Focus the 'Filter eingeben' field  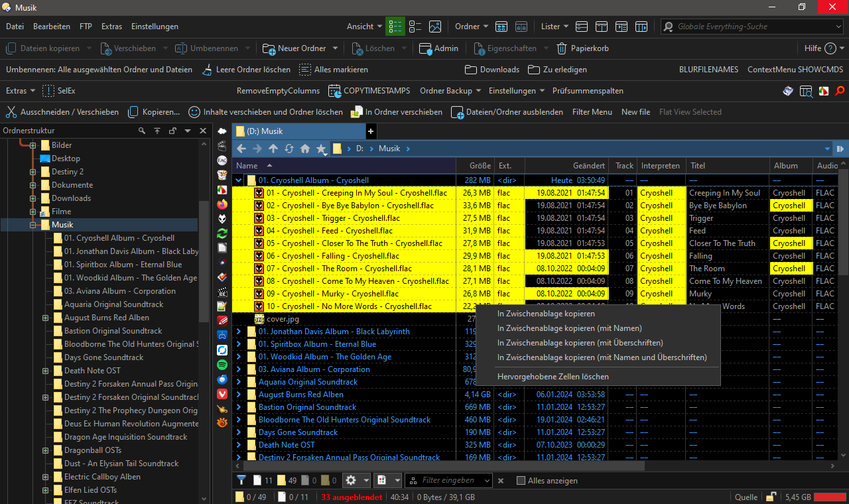coord(449,480)
